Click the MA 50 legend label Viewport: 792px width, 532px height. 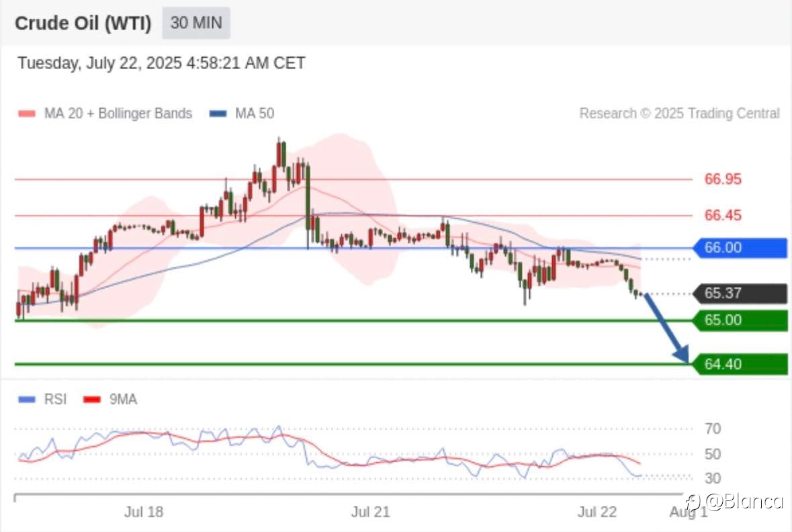[x=255, y=113]
